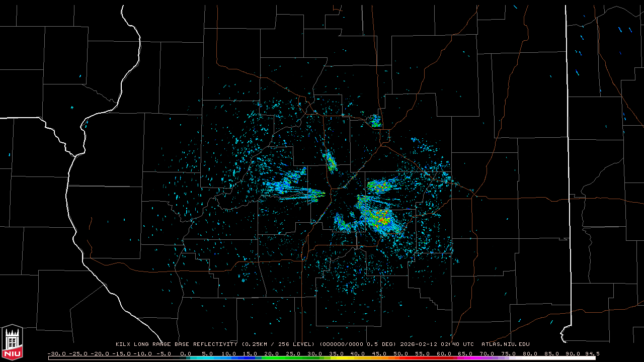Click the (0.25KM / 256 LEVEL) text

pos(278,344)
